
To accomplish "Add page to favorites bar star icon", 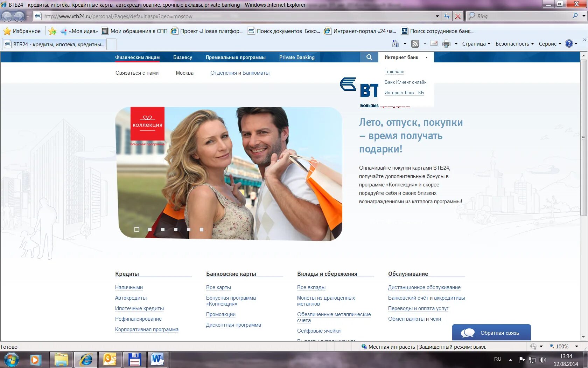I will tap(52, 31).
